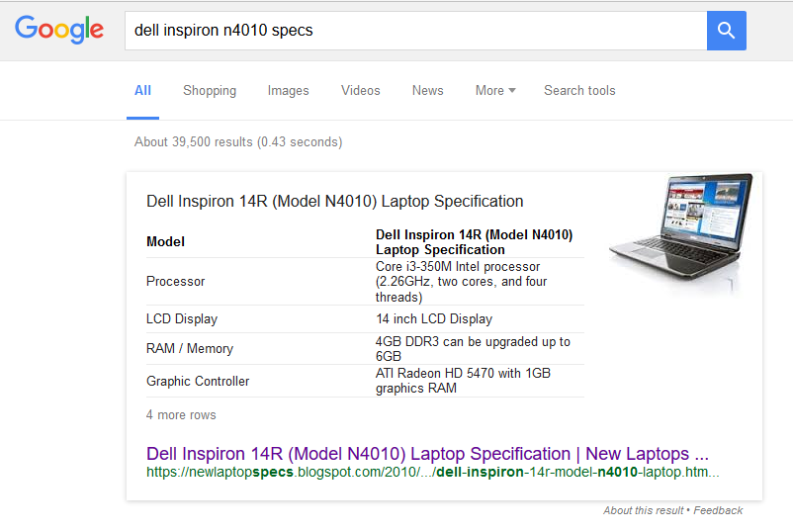Image resolution: width=793 pixels, height=532 pixels.
Task: Select the About 39,500 results text
Action: point(238,142)
